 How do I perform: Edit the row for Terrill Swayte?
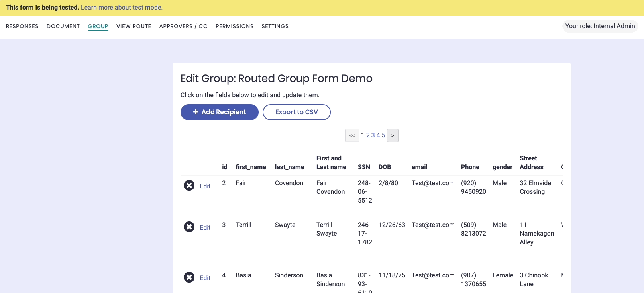205,227
